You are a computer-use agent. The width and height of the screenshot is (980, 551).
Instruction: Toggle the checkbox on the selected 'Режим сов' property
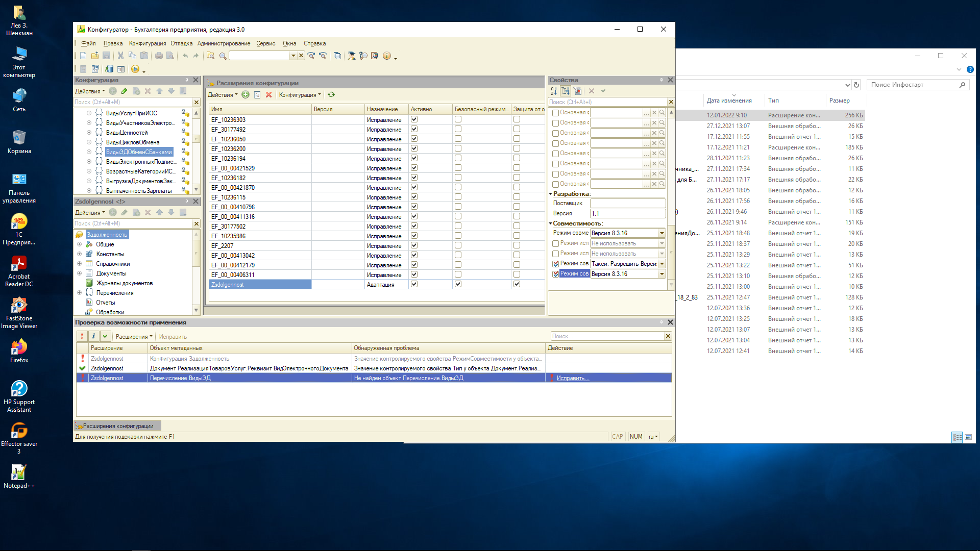point(556,274)
